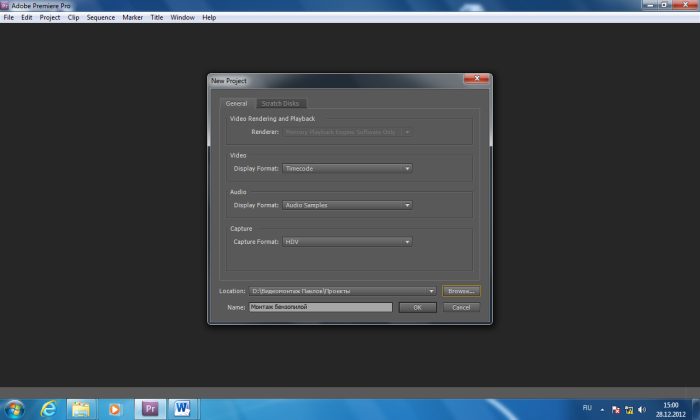Open the Sequence menu
The height and width of the screenshot is (420, 700).
point(100,17)
